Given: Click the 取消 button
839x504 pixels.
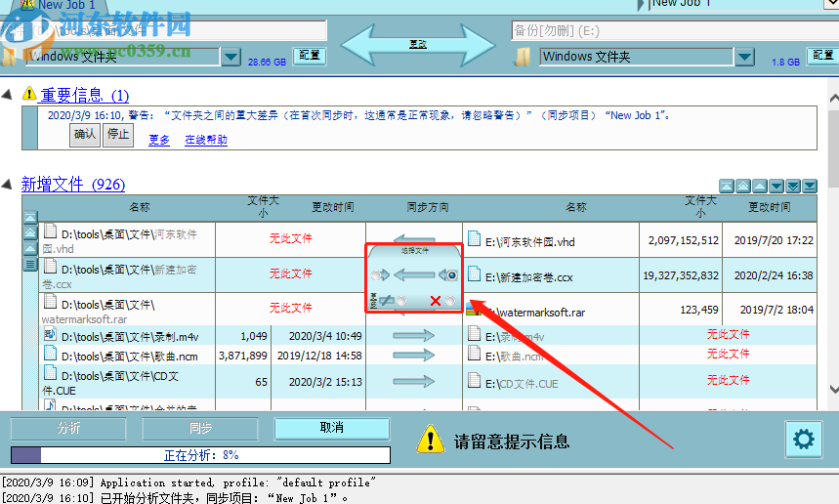Looking at the screenshot, I should coord(332,428).
